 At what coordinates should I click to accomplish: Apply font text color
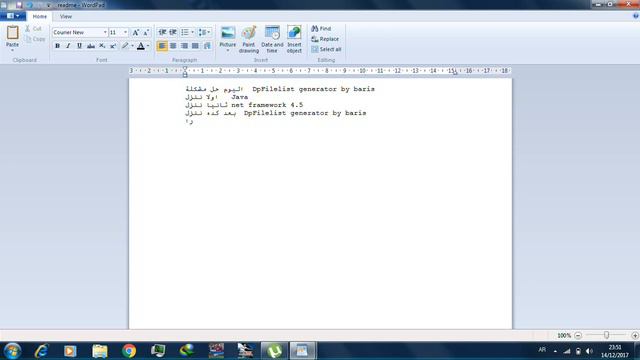point(141,46)
